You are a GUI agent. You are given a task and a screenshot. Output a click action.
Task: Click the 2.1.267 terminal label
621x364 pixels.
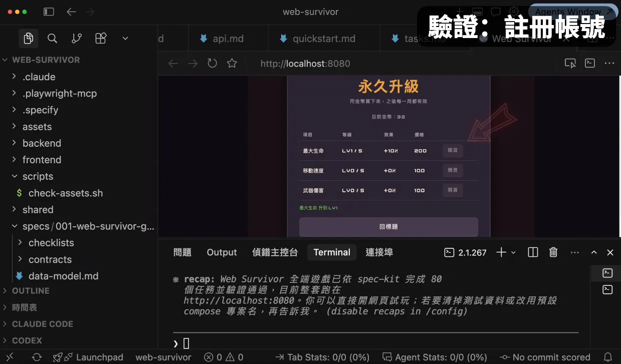pyautogui.click(x=466, y=252)
